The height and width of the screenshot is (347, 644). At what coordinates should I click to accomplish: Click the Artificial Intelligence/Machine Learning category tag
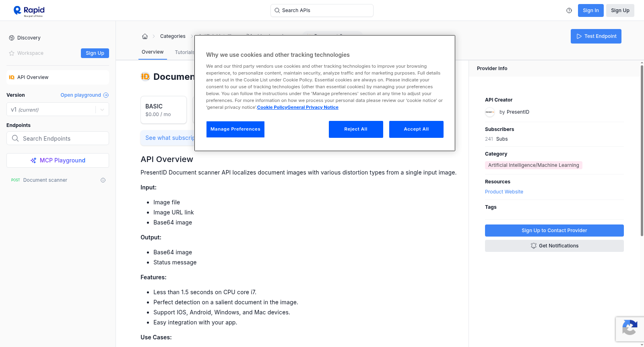pyautogui.click(x=534, y=165)
